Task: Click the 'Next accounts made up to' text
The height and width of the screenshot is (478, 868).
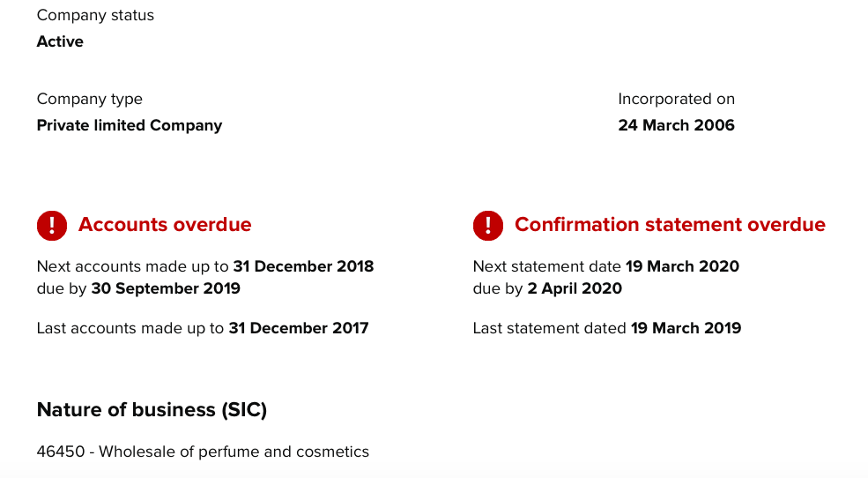Action: coord(132,266)
